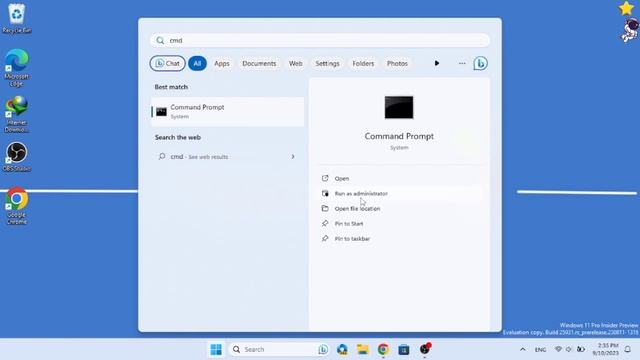Open OBS Studio desktop shortcut
This screenshot has width=640, height=360.
(17, 157)
